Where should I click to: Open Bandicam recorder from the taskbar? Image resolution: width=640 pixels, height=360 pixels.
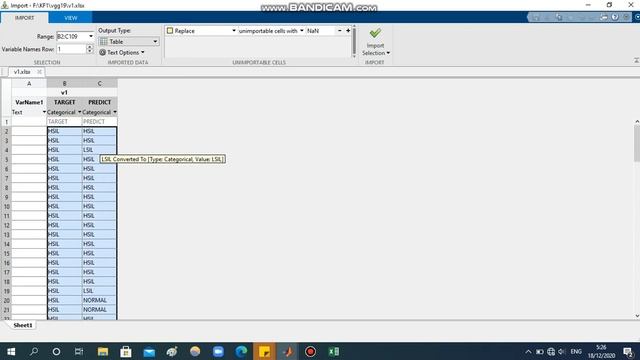coord(310,351)
